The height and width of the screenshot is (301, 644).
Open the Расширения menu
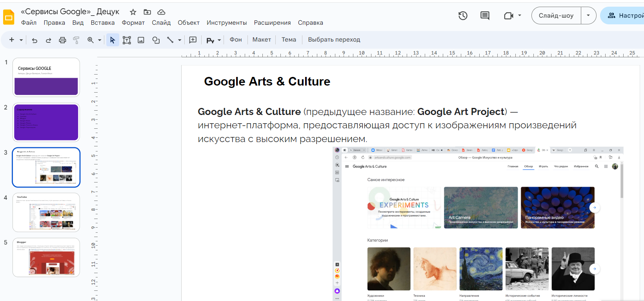(272, 23)
